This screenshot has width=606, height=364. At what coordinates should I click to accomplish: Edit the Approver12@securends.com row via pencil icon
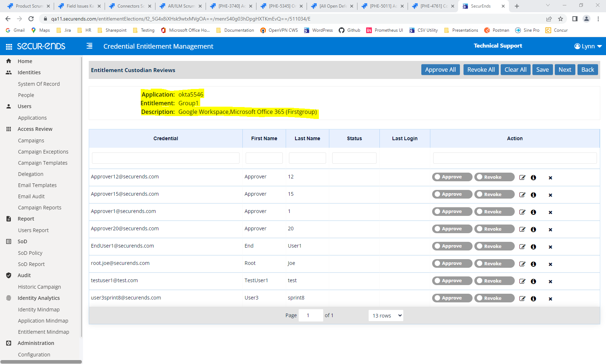coord(522,177)
